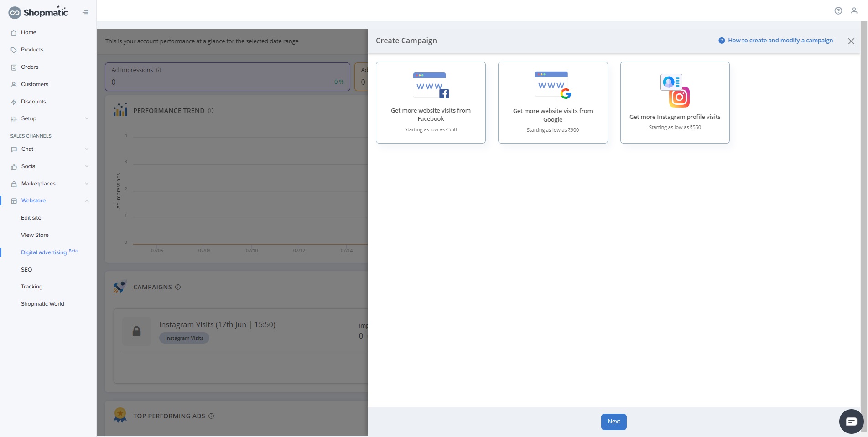The width and height of the screenshot is (868, 437).
Task: Click the Google website visits icon
Action: (x=553, y=85)
